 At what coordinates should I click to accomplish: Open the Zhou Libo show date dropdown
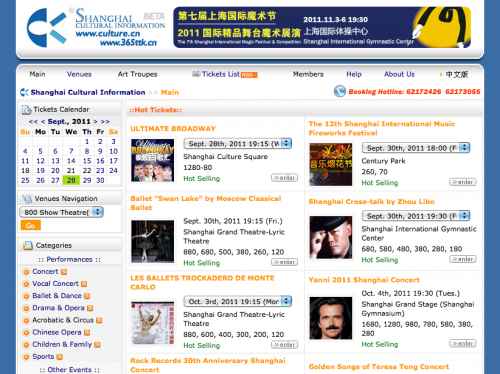[416, 216]
